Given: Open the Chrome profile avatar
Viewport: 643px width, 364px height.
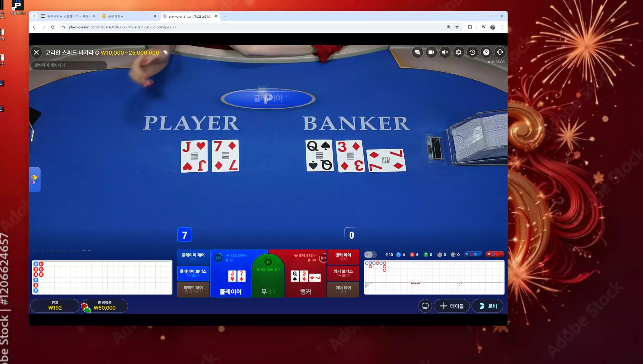Looking at the screenshot, I should [493, 27].
